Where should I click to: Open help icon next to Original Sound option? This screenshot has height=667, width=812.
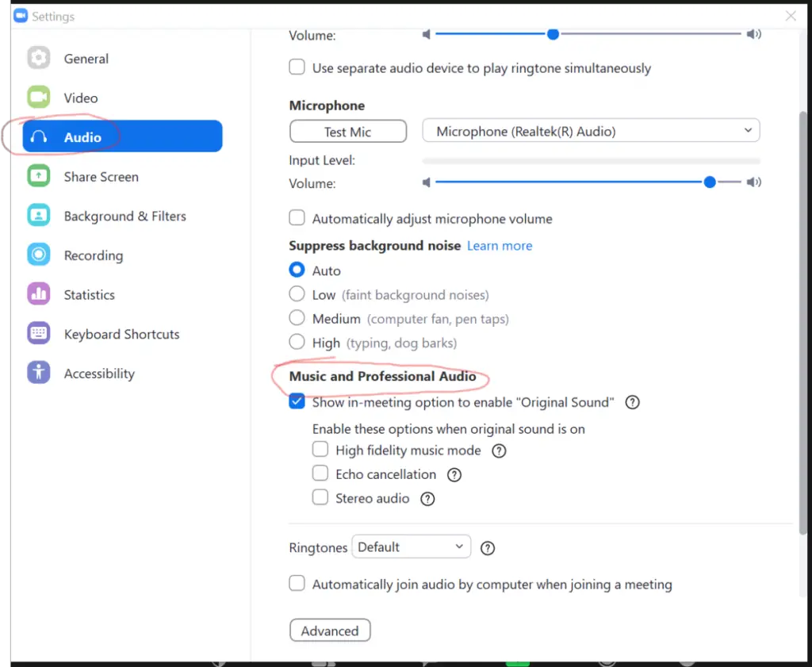632,402
